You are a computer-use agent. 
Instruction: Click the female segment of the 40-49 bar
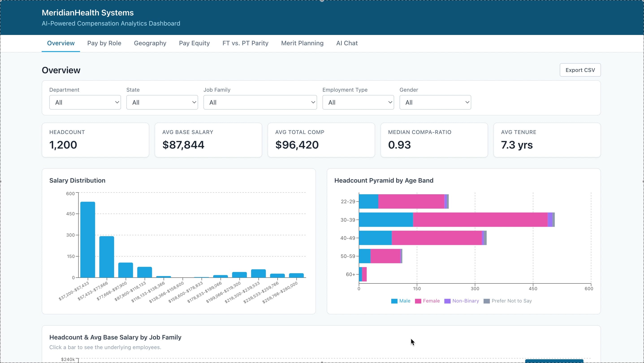tap(437, 238)
